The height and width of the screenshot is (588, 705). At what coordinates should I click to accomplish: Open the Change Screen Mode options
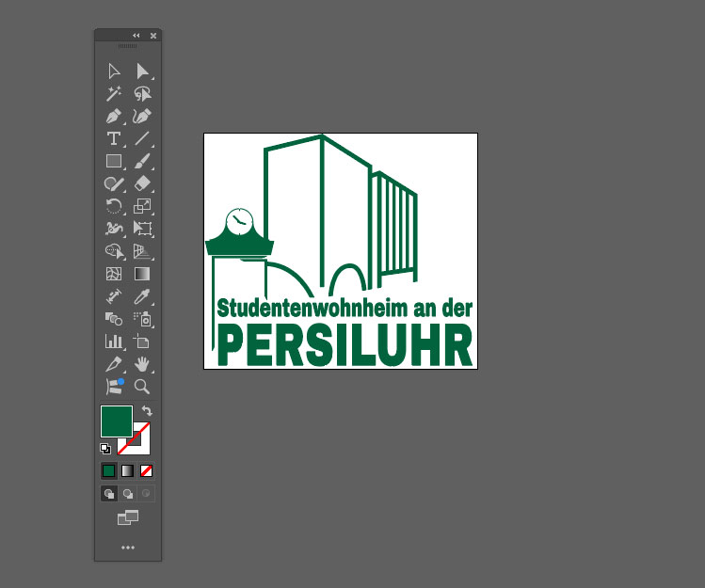coord(128,517)
